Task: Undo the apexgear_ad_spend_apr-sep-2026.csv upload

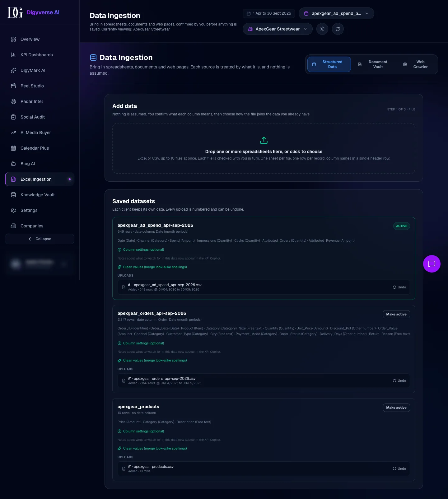Action: click(399, 287)
